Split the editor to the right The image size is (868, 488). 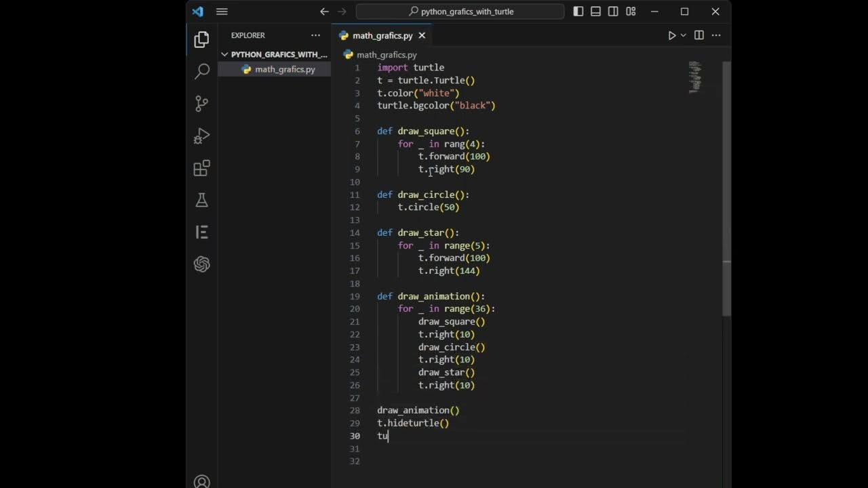(699, 35)
